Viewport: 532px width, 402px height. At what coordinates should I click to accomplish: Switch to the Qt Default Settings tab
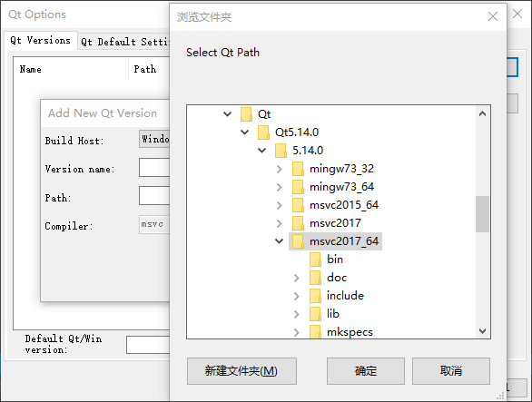click(x=124, y=42)
